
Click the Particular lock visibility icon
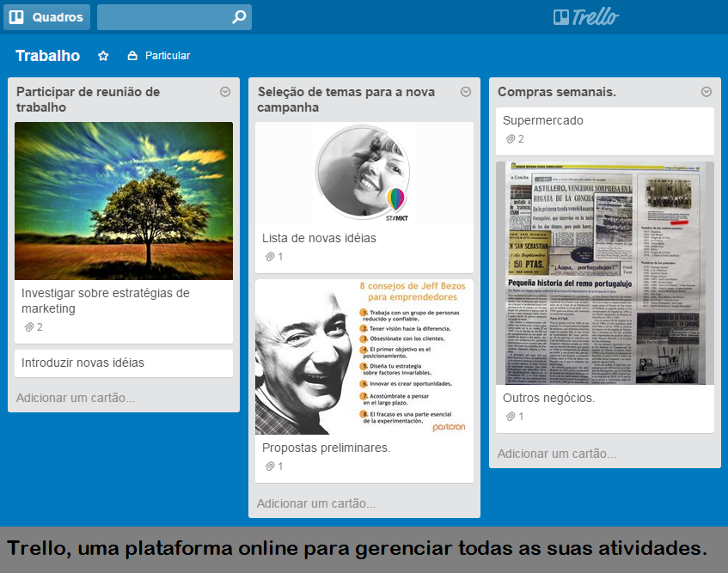point(132,56)
